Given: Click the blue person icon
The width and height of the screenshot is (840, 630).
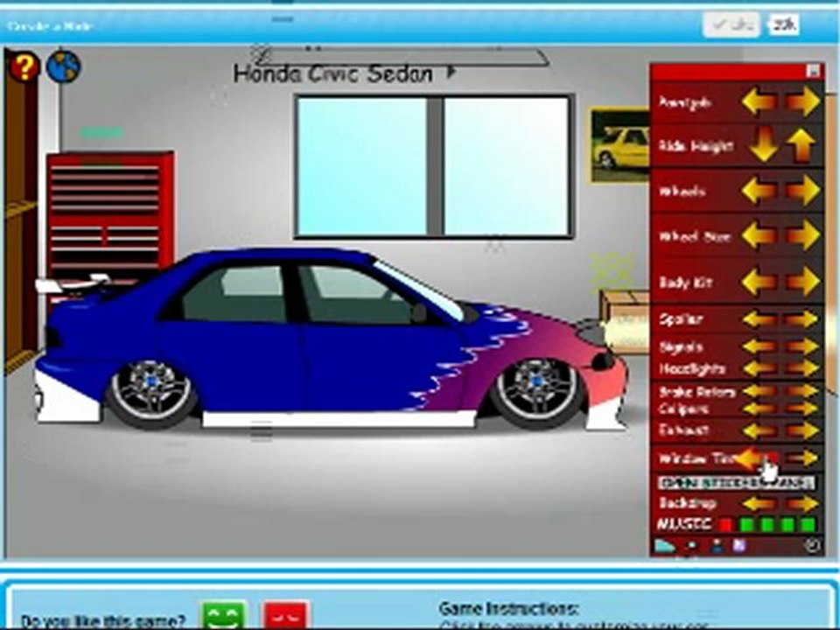Looking at the screenshot, I should click(x=717, y=546).
